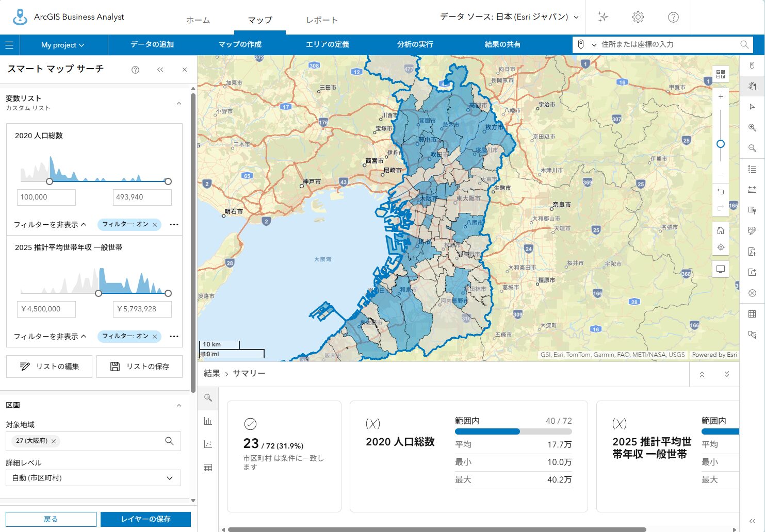
Task: Click the レイヤーの保存 button
Action: (145, 519)
